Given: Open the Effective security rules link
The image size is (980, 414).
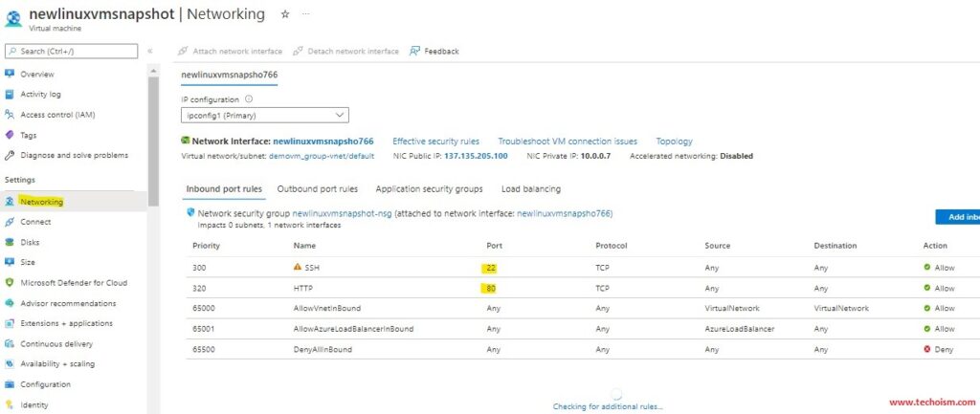Looking at the screenshot, I should [435, 142].
